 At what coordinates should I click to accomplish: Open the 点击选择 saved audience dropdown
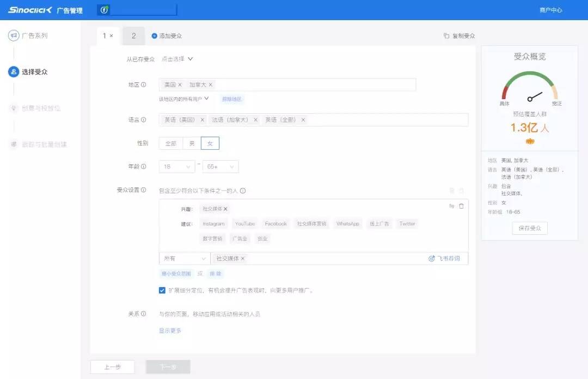click(x=174, y=59)
